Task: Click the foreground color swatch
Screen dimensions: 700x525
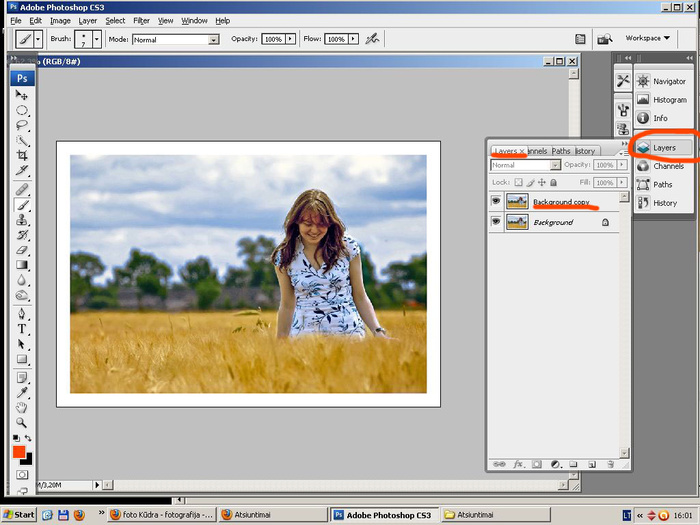Action: (19, 452)
